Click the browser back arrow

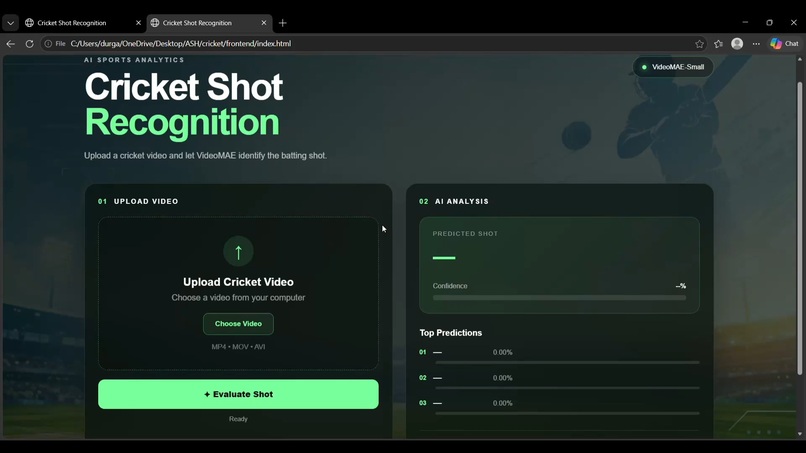coord(10,44)
